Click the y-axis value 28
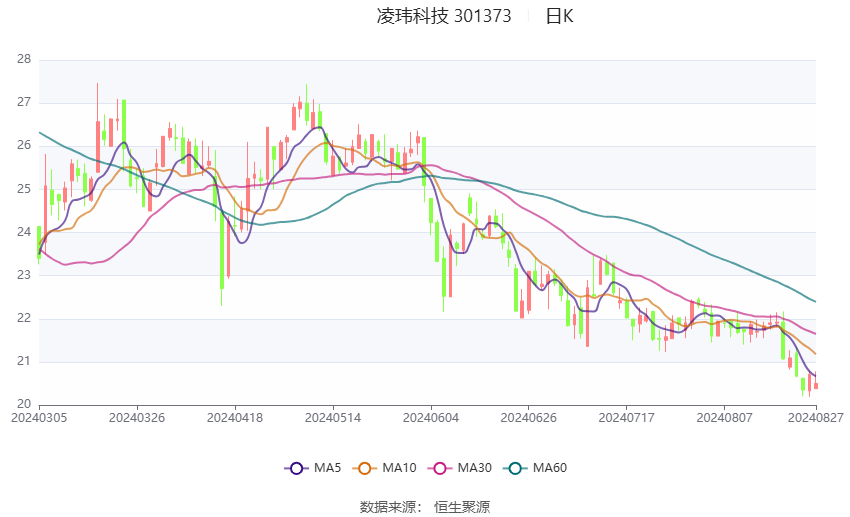Viewport: 850px width, 517px height. click(24, 59)
